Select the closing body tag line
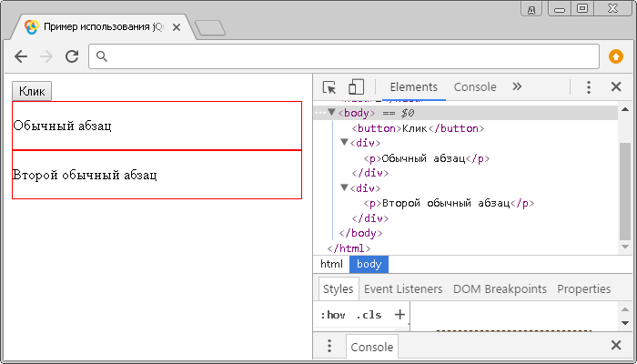This screenshot has height=364, width=637. [360, 233]
